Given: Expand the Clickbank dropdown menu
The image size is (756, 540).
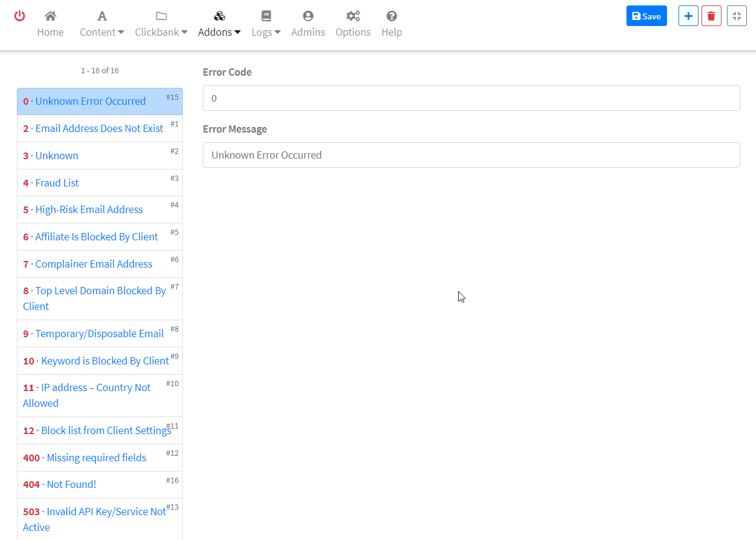Looking at the screenshot, I should (x=161, y=24).
